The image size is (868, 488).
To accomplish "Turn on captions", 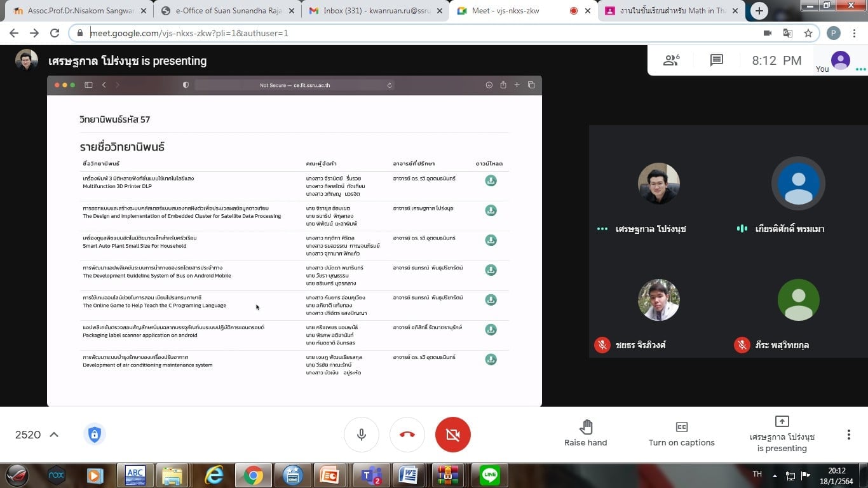I will tap(681, 434).
